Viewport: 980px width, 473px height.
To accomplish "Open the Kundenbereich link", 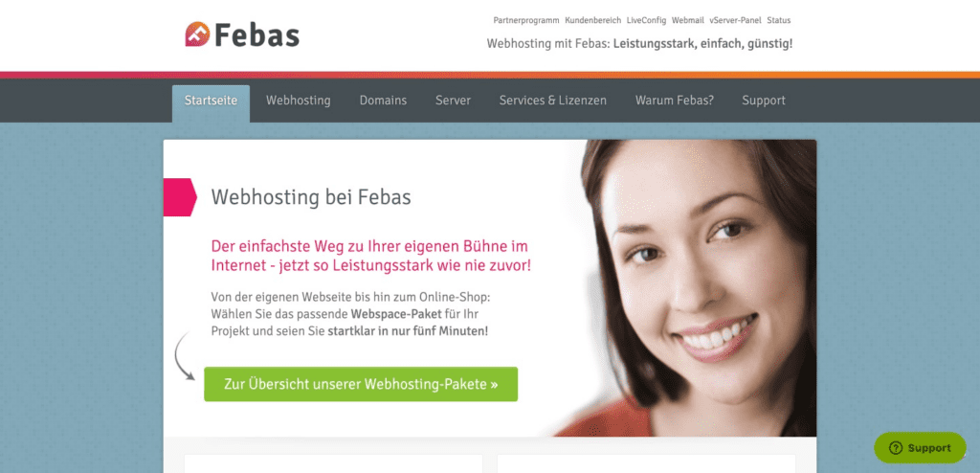I will click(593, 20).
